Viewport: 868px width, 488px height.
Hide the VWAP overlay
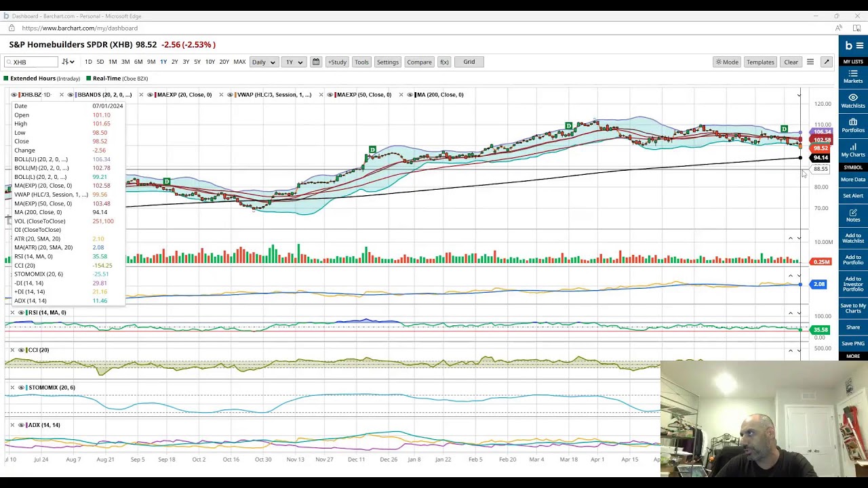tap(231, 95)
